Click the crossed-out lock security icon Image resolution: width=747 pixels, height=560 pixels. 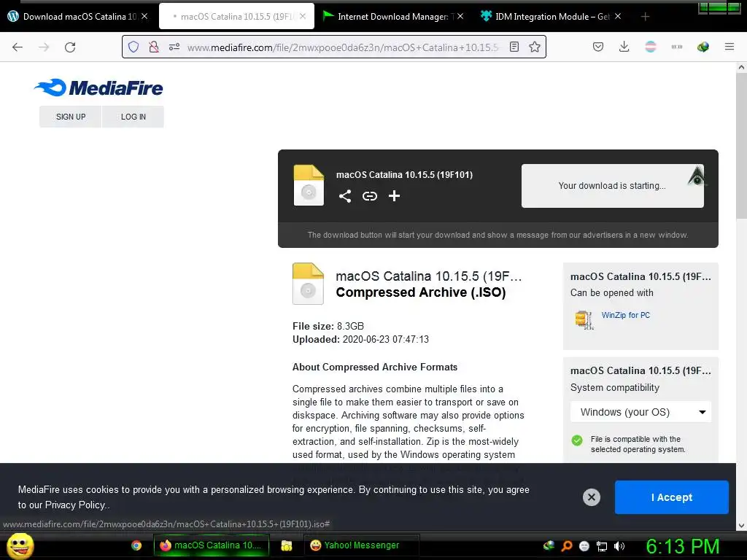[x=153, y=47]
